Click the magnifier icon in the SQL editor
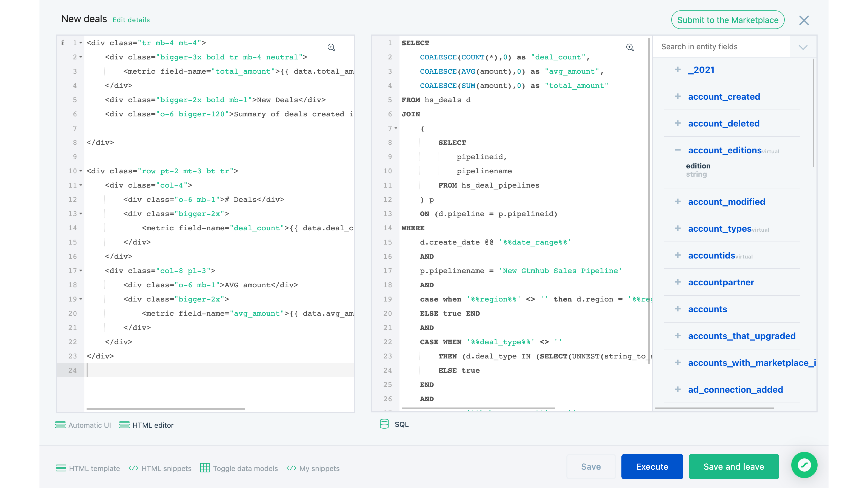The height and width of the screenshot is (488, 868). tap(630, 47)
